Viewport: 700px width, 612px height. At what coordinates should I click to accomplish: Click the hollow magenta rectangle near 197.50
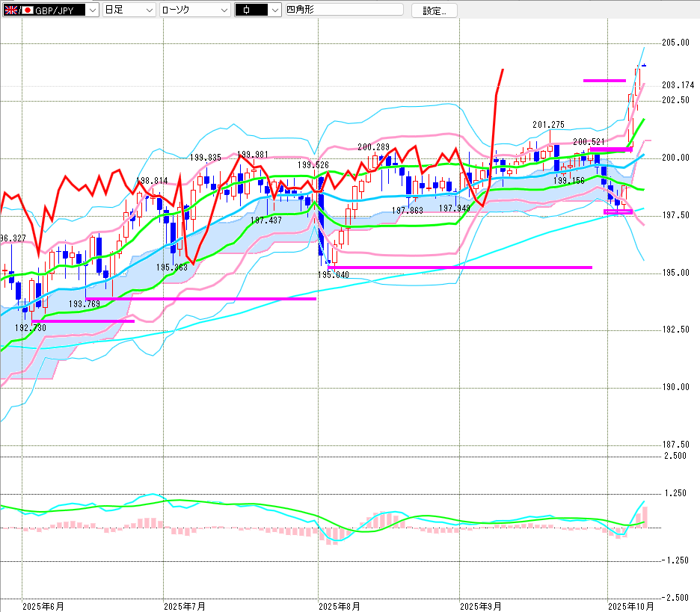[618, 212]
